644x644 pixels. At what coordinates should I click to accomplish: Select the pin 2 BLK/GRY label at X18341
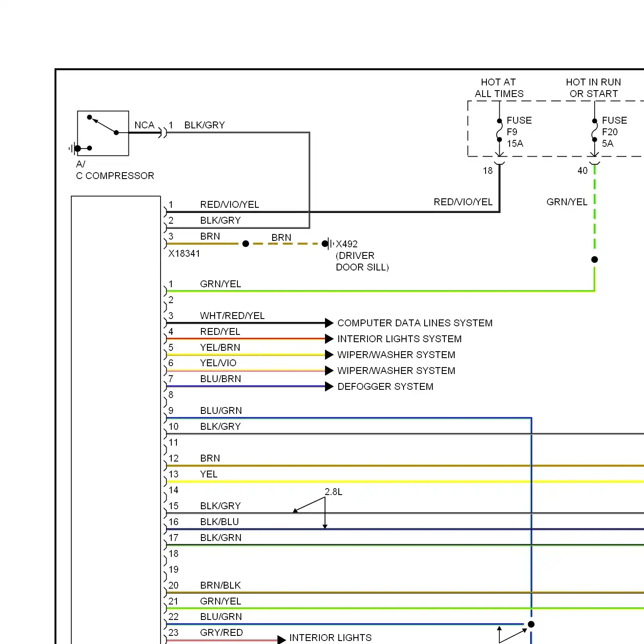point(220,221)
